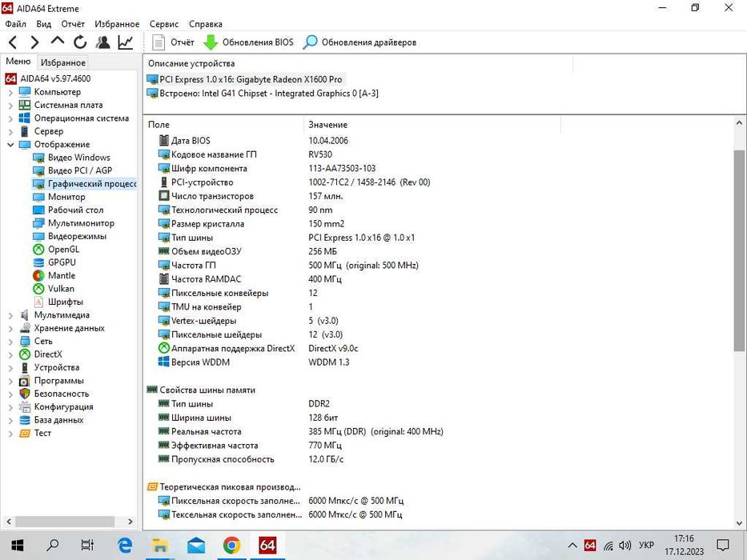The height and width of the screenshot is (560, 747).
Task: Open the Справка menu
Action: 205,24
